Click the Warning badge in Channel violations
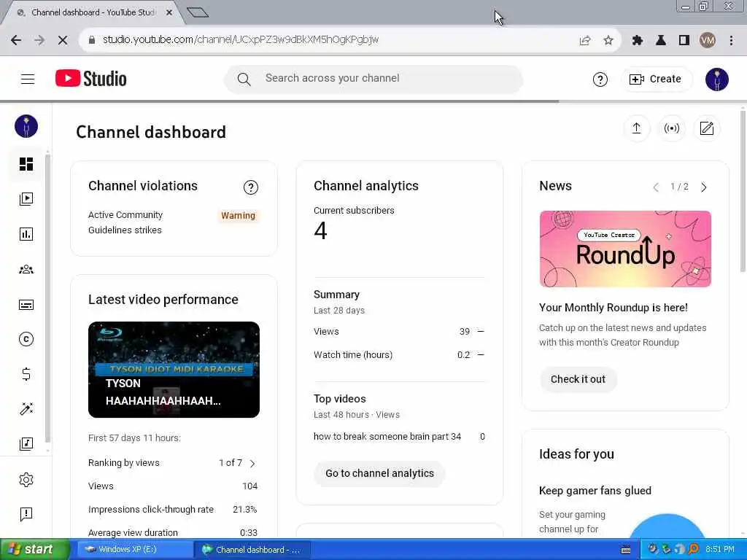The image size is (747, 560). 239,215
